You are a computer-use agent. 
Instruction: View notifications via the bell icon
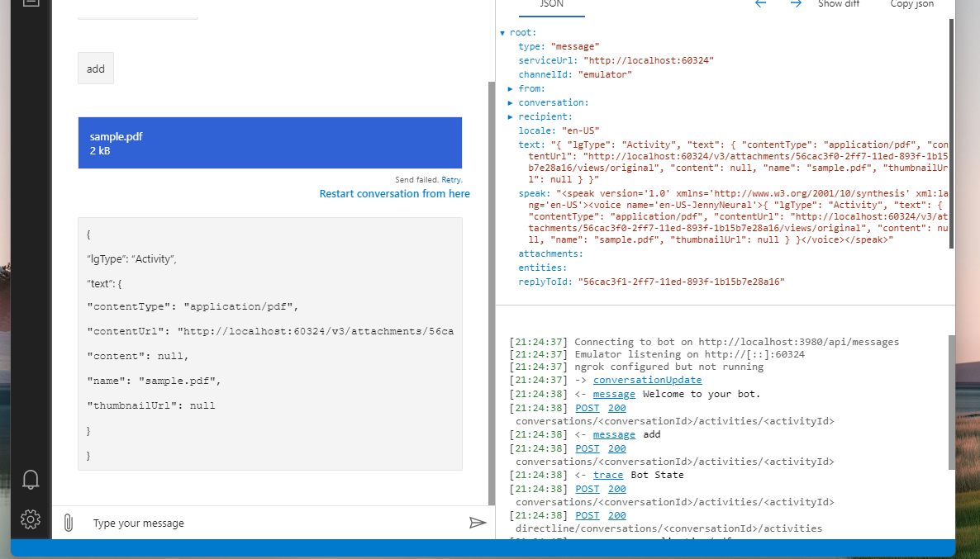(x=31, y=479)
